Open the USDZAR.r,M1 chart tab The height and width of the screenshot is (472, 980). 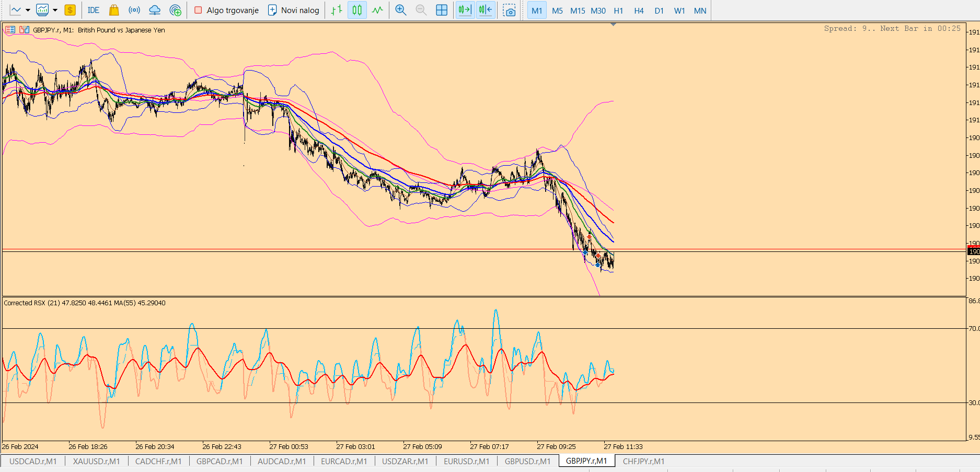tap(405, 461)
